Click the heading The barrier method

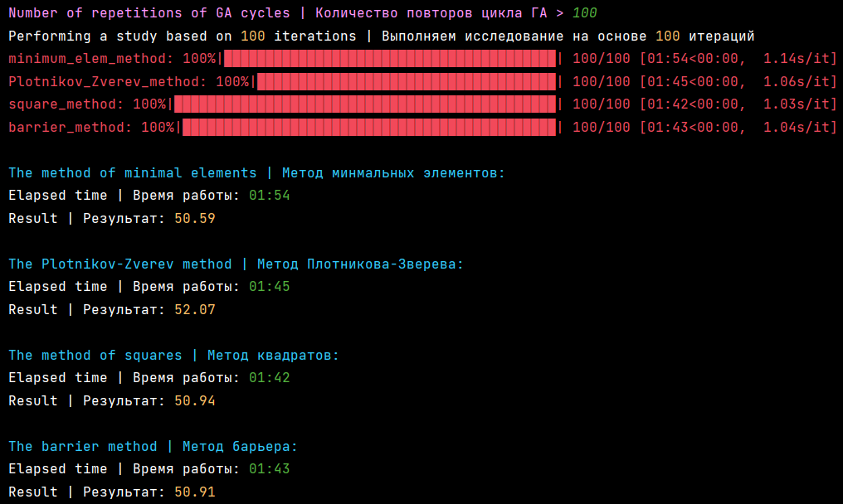tap(83, 446)
